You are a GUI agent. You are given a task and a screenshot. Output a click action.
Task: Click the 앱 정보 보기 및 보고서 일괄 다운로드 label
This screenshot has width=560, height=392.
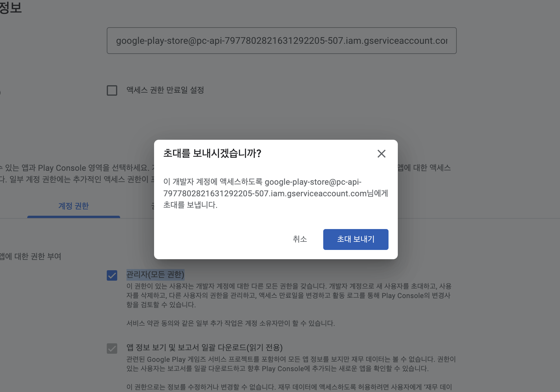(205, 347)
